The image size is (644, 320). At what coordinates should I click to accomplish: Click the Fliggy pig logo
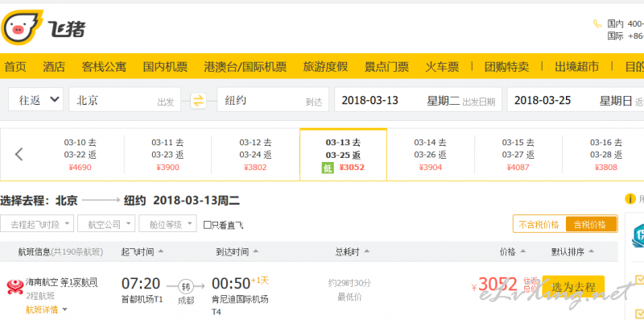coord(22,28)
